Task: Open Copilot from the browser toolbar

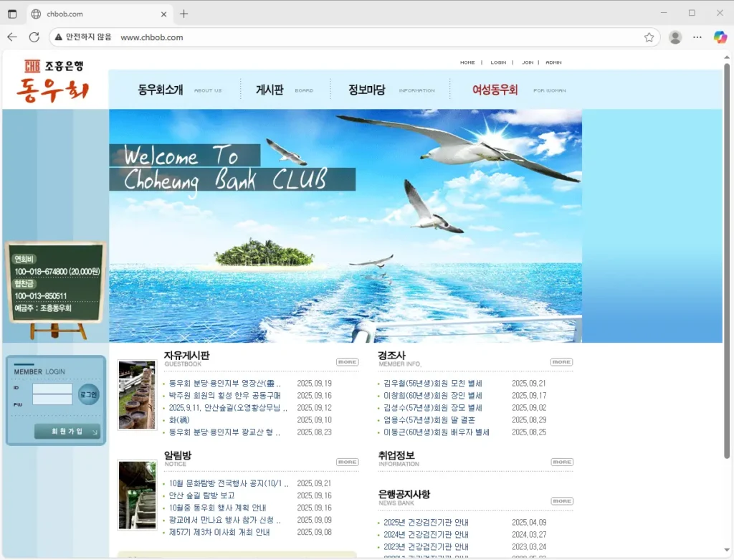Action: pos(720,37)
